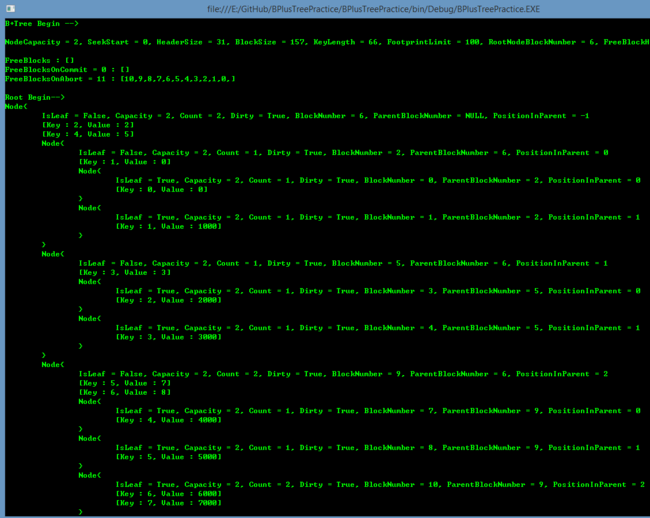
Task: Click the 'FreeBlocksOnAbort = 11' line
Action: [x=120, y=79]
